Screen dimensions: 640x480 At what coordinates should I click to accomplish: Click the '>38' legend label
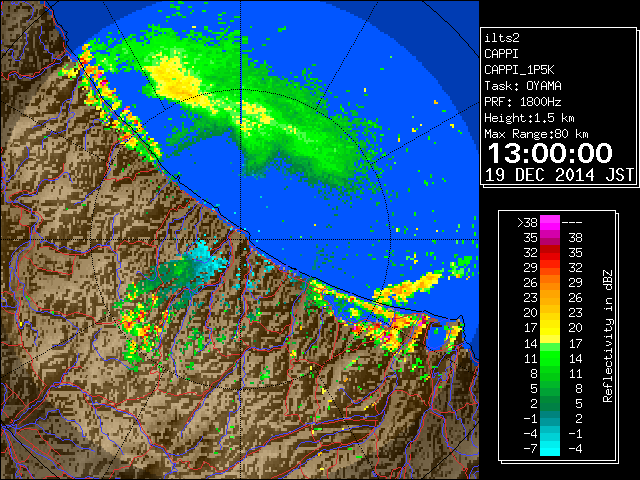[527, 223]
